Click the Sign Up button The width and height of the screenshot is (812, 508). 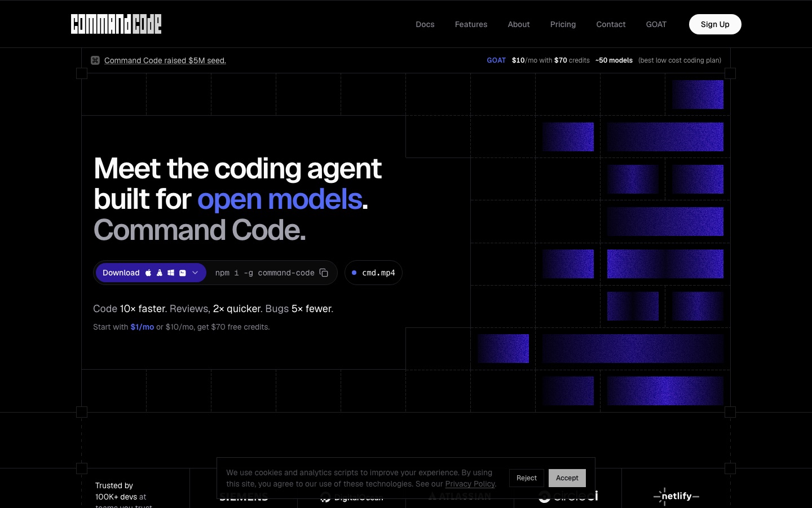point(715,24)
